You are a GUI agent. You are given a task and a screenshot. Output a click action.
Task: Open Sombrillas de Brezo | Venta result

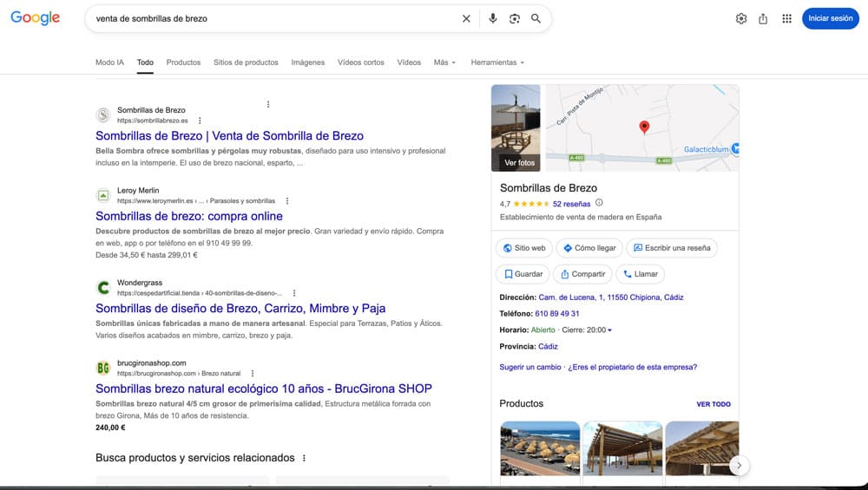tap(229, 136)
